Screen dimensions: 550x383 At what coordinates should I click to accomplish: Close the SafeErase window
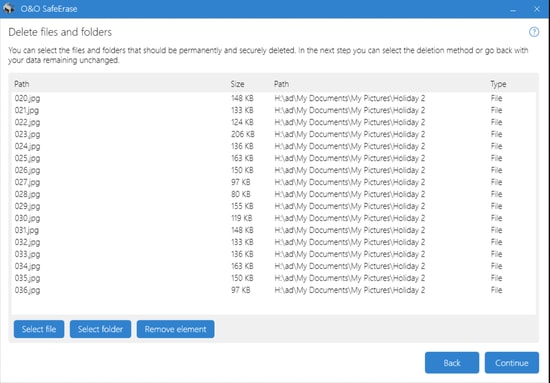[x=537, y=9]
